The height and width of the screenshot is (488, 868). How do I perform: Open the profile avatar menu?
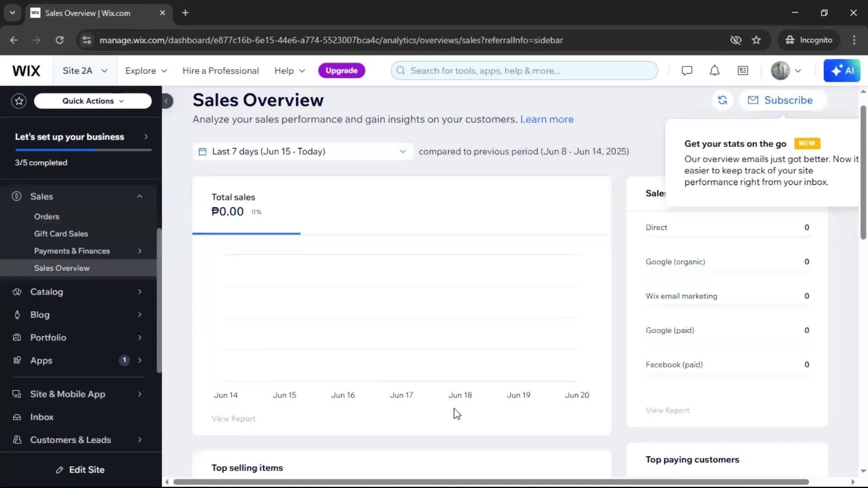[x=786, y=71]
